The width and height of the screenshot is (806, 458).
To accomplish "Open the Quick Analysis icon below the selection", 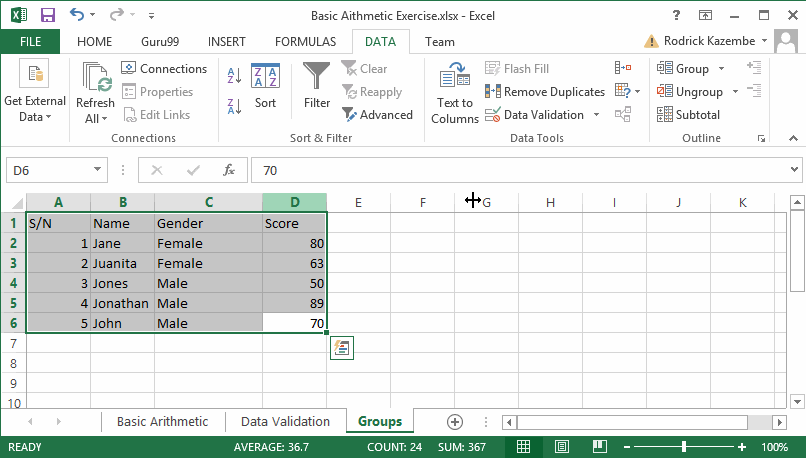I will pos(341,347).
